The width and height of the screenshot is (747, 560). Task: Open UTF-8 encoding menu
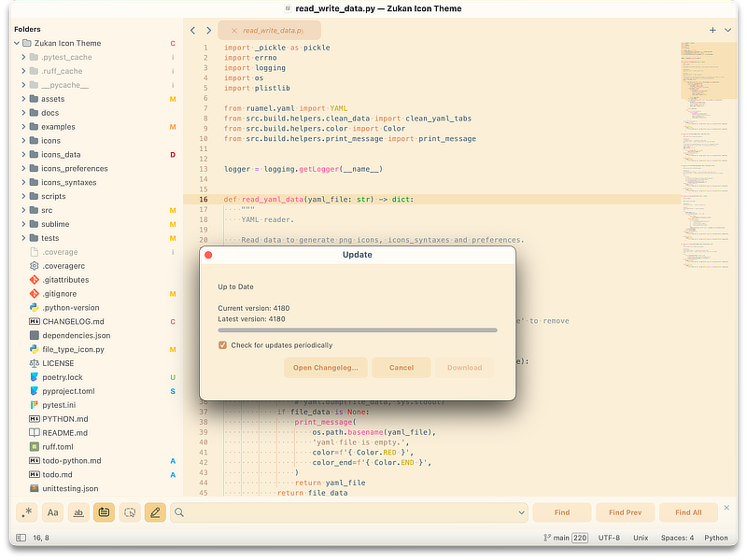pos(609,538)
